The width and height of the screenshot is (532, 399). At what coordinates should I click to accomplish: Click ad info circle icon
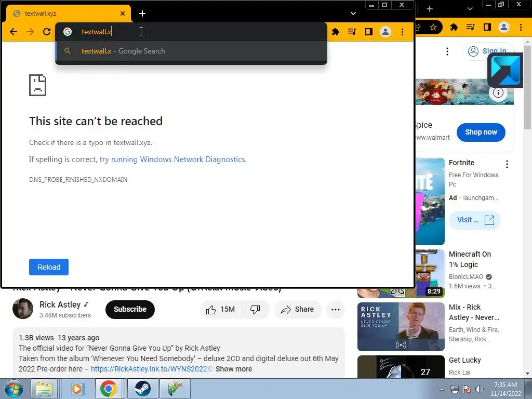coord(498,92)
